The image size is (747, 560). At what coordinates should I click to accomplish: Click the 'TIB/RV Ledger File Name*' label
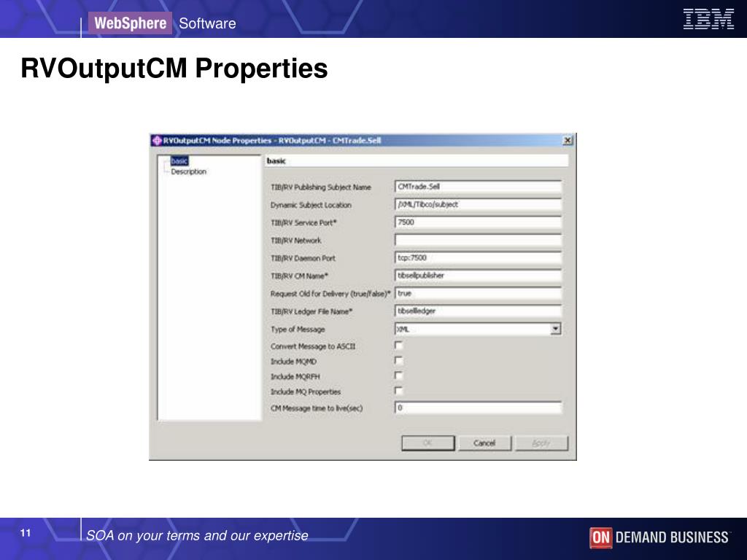[311, 311]
